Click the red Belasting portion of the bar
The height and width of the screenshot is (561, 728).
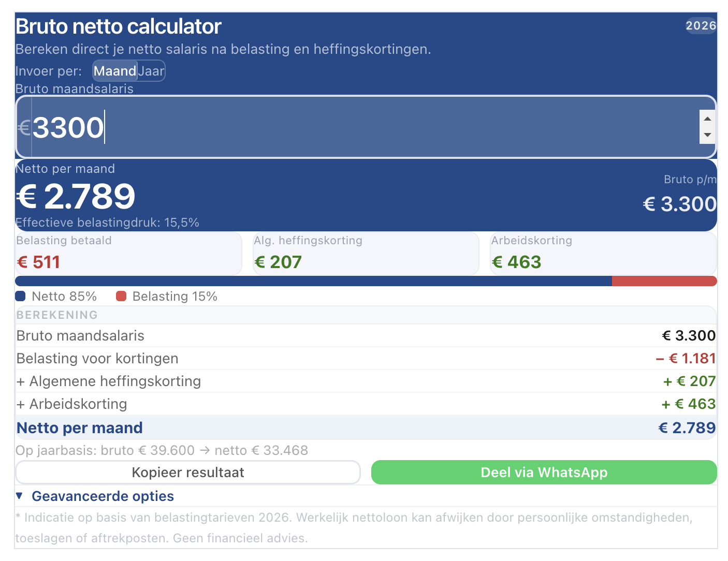pos(664,281)
